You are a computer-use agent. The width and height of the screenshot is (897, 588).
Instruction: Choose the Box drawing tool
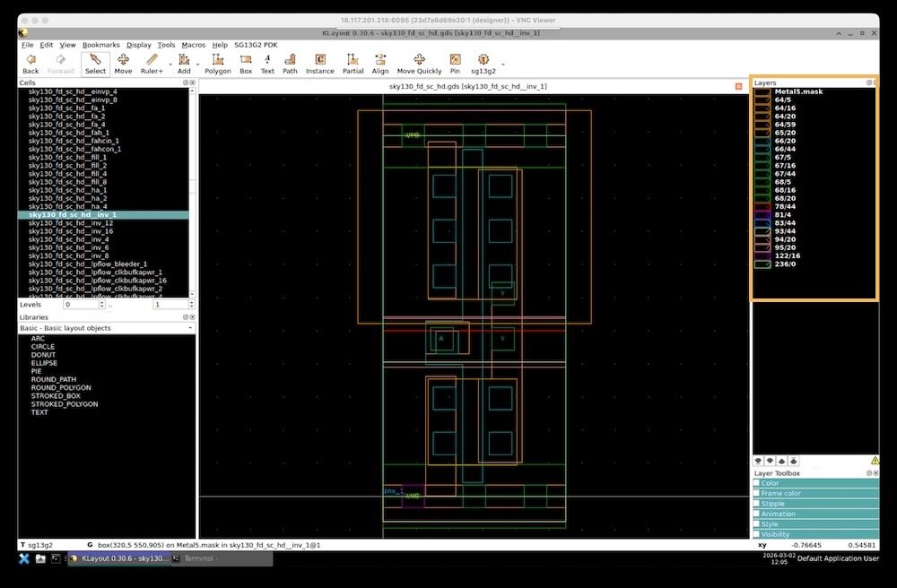246,63
